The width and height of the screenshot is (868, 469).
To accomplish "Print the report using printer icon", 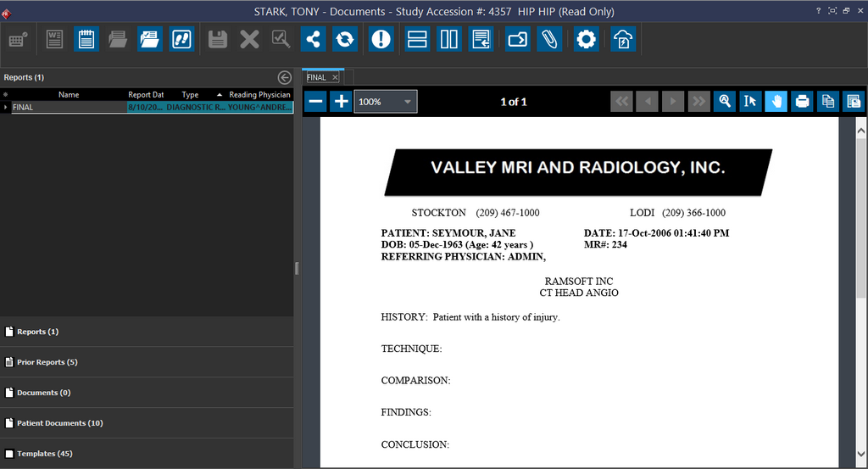I will pyautogui.click(x=802, y=102).
